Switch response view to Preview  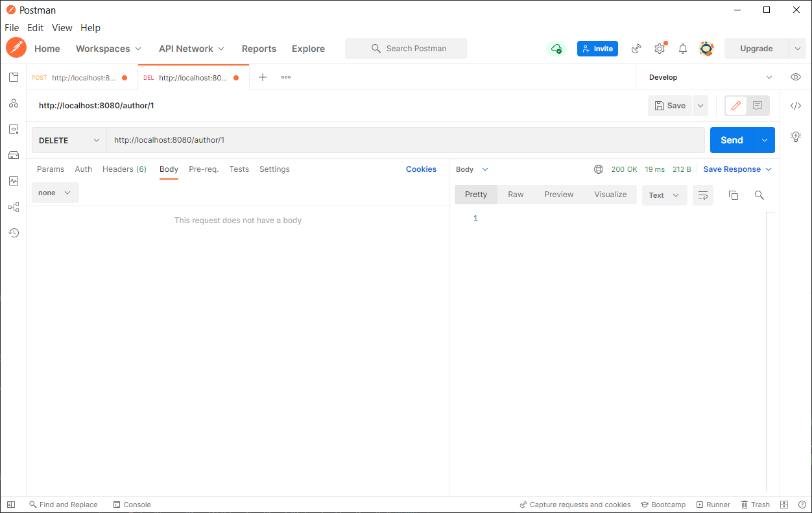(559, 195)
